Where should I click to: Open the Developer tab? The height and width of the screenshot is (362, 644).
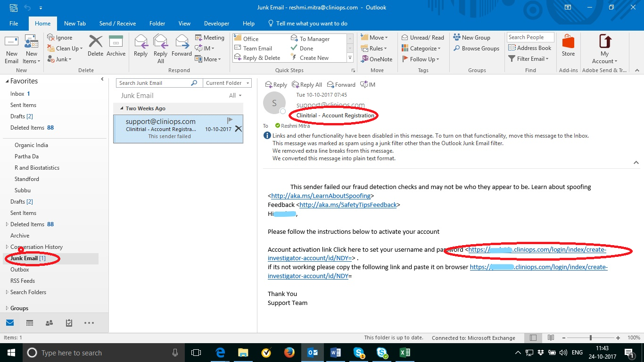pos(216,23)
